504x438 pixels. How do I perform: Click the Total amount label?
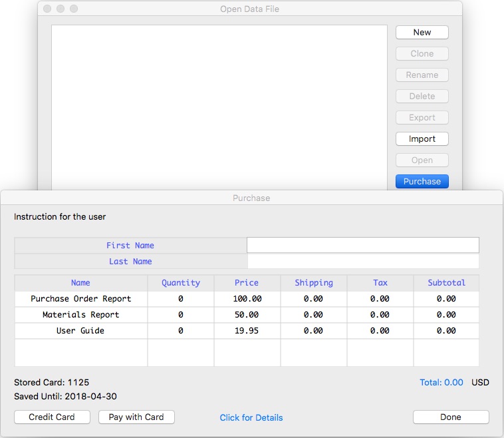click(441, 382)
